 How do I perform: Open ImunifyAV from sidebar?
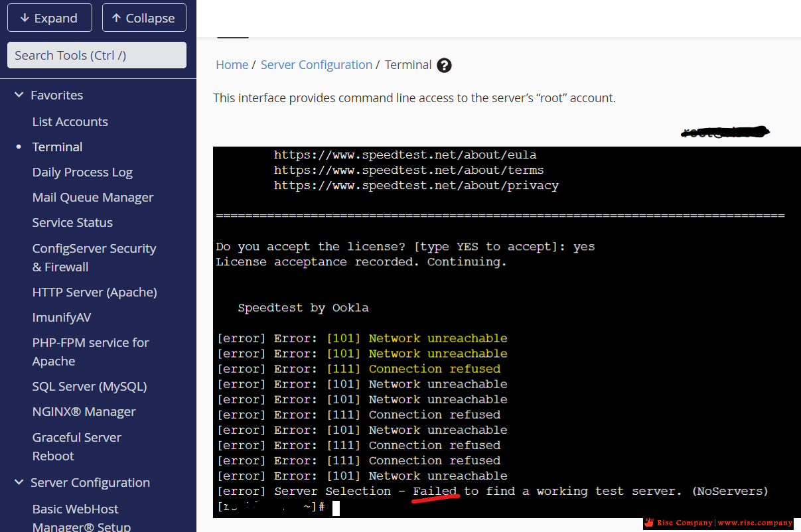[x=62, y=317]
